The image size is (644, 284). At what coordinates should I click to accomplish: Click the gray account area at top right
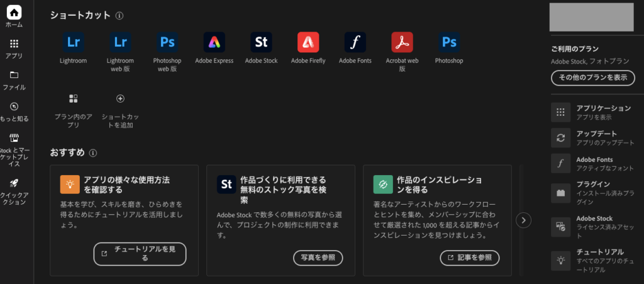pos(591,17)
